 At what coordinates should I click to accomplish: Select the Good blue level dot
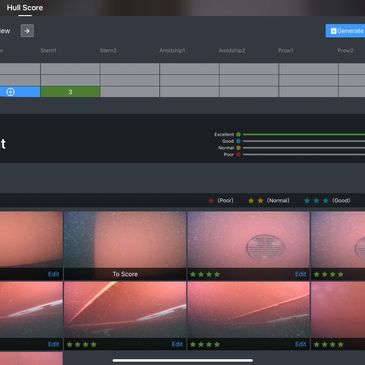point(238,141)
